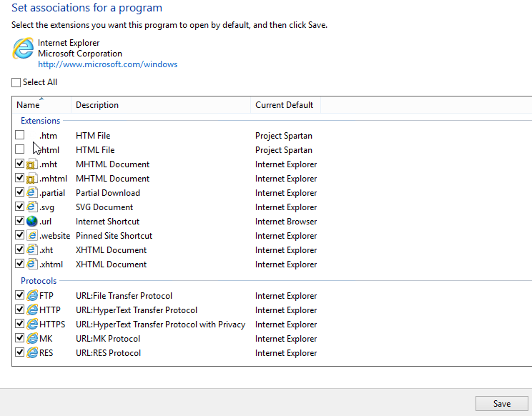Click the HTTPS protocol IE icon
The height and width of the screenshot is (416, 532).
click(x=32, y=324)
